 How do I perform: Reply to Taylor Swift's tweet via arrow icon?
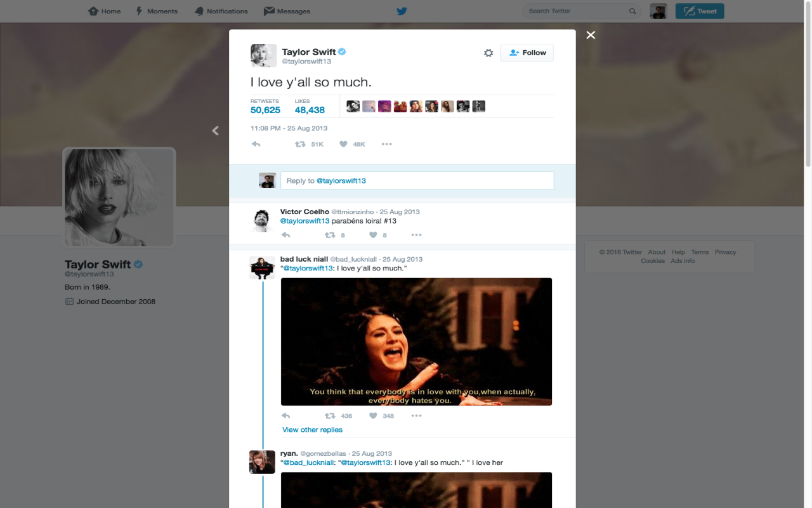(256, 144)
